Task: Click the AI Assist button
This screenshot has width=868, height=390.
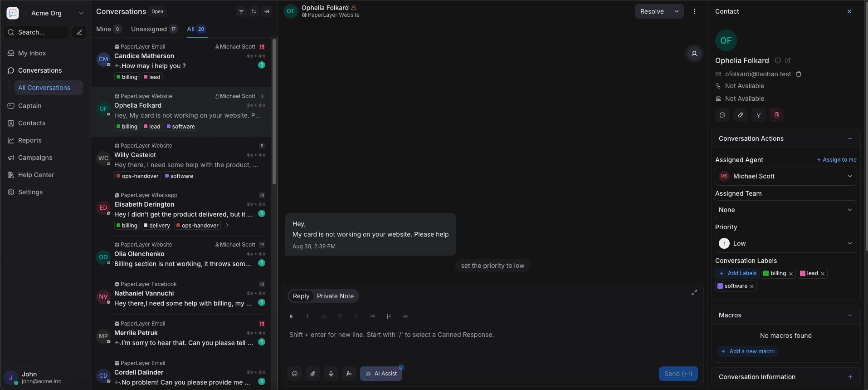Action: (381, 374)
